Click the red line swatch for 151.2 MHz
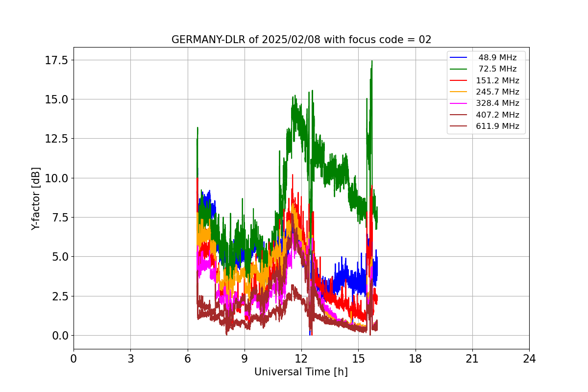This screenshot has width=588, height=392. point(459,80)
